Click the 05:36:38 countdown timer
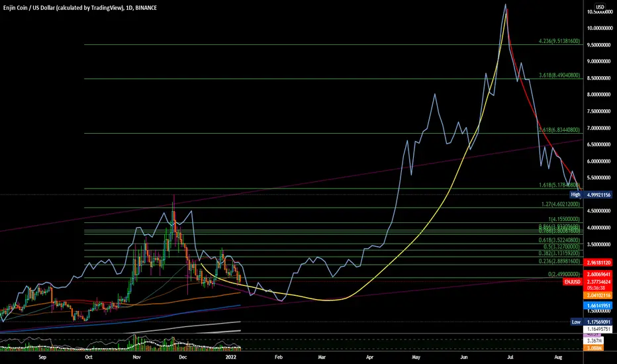 click(596, 288)
